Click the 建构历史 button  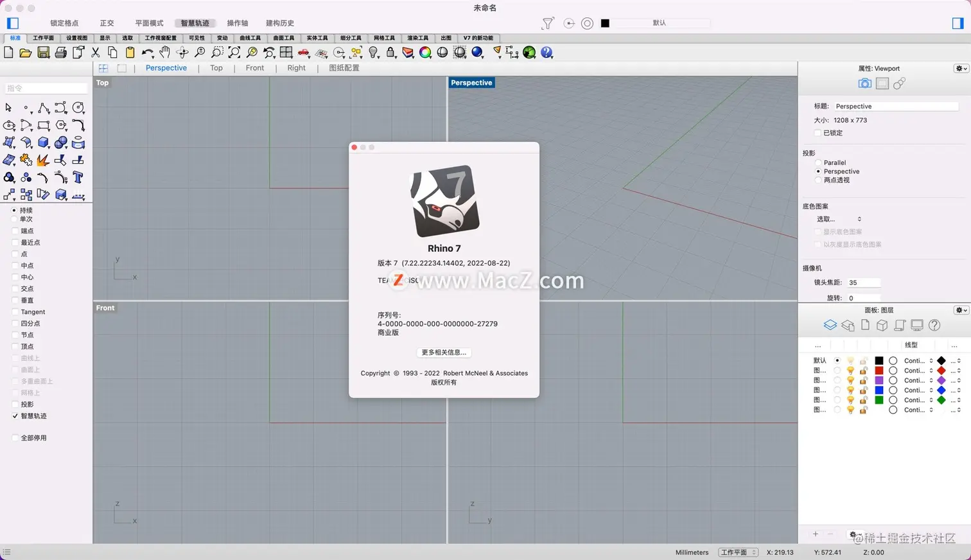[280, 23]
